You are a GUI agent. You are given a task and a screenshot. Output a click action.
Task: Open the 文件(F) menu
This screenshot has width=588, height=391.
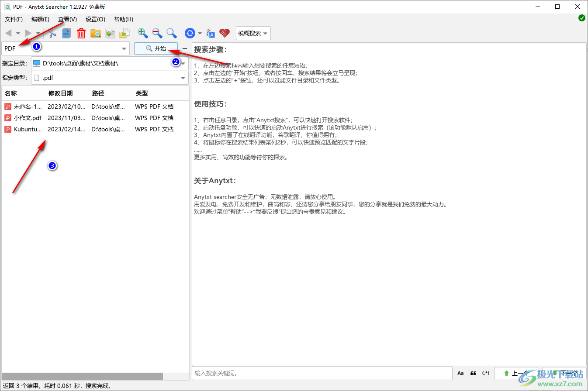(14, 19)
